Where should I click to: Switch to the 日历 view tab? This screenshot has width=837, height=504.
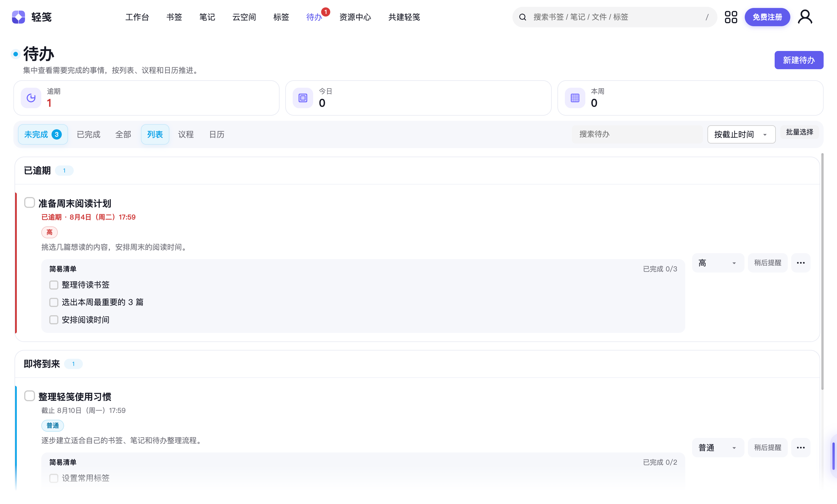[217, 134]
